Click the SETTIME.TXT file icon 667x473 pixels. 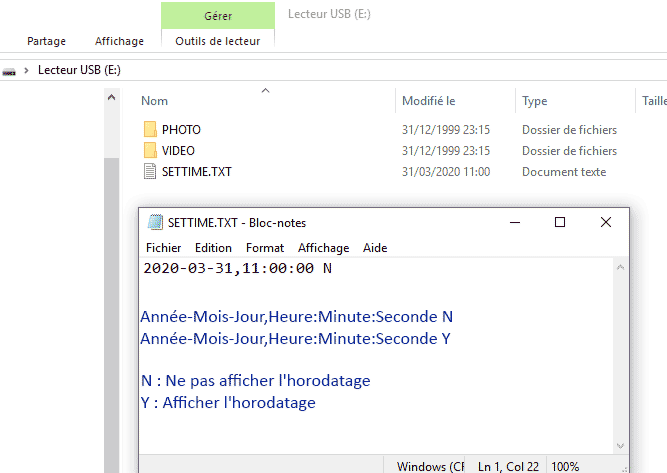pos(150,172)
